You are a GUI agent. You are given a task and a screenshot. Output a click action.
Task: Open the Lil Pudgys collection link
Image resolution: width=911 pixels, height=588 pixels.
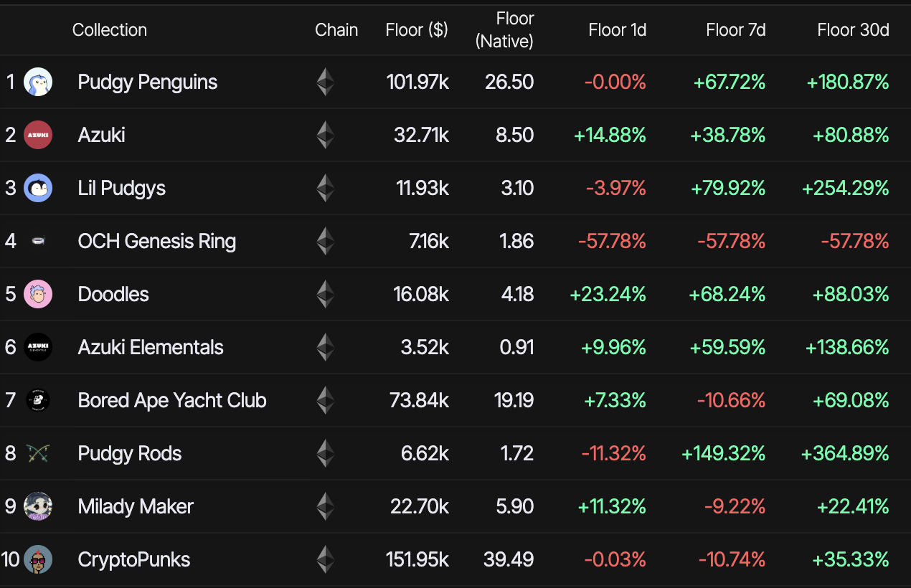[x=122, y=188]
